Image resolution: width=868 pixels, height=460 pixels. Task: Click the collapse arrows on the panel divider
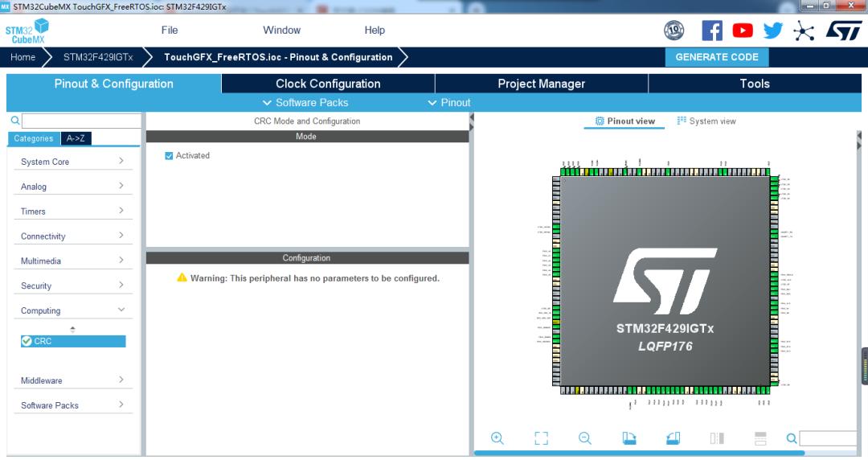click(472, 122)
